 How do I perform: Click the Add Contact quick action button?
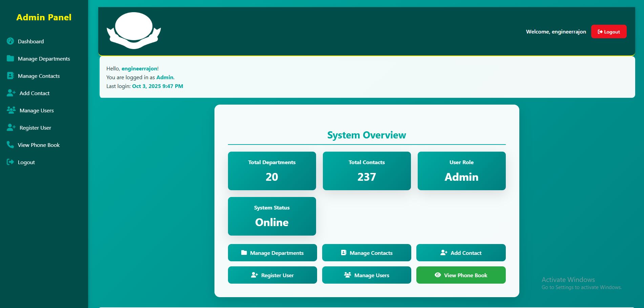point(461,253)
